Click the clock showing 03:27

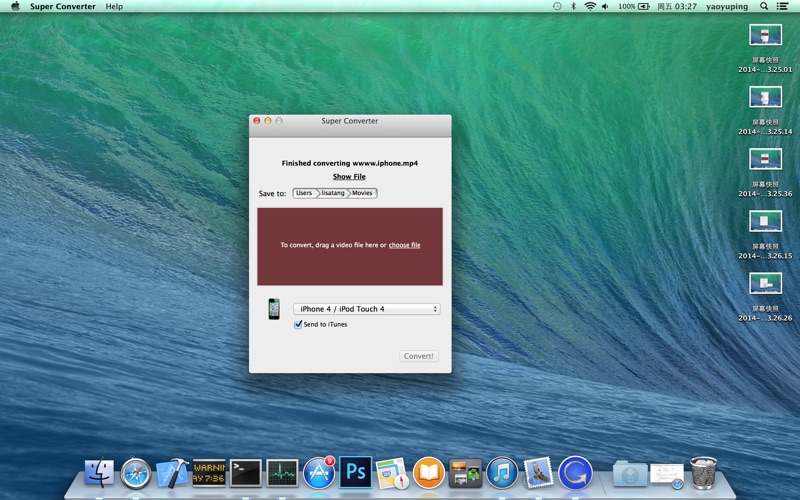coord(677,6)
